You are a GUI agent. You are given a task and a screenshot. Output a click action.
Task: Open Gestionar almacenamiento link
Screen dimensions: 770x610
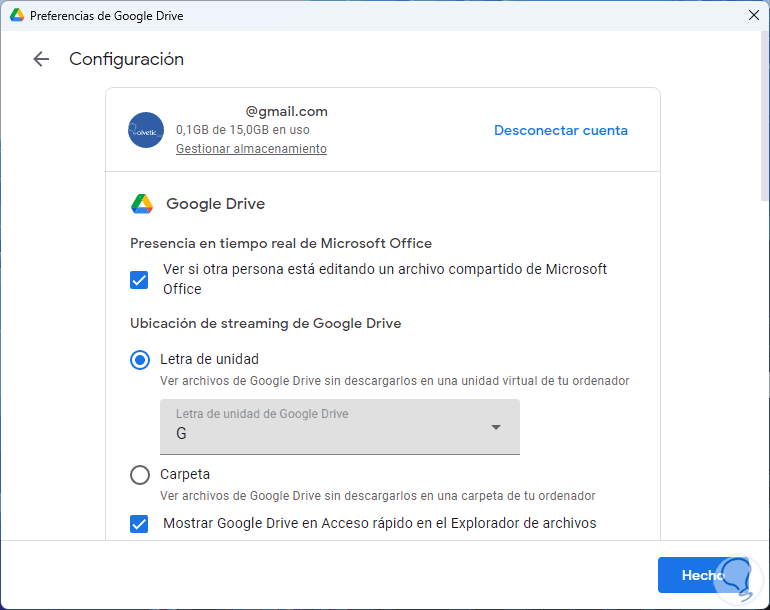(x=251, y=149)
